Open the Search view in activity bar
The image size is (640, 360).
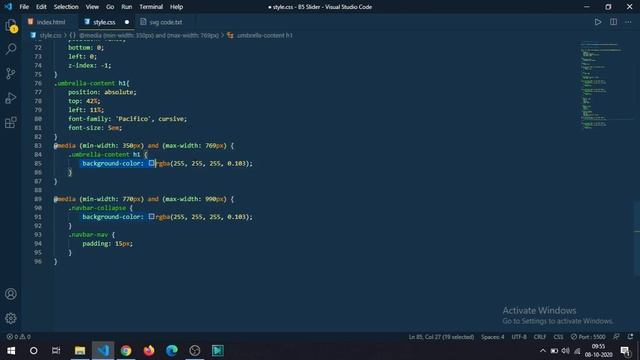click(x=11, y=49)
